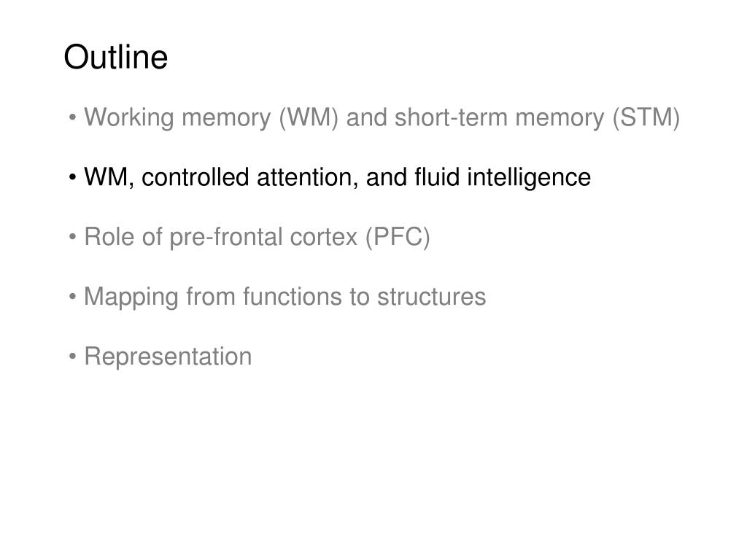Click the words "controlled attention"
The height and width of the screenshot is (560, 747).
[249, 178]
